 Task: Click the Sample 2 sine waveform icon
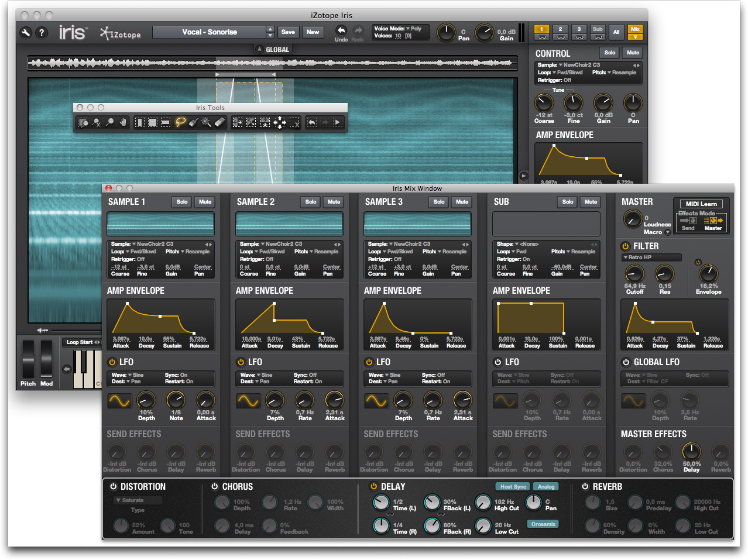click(248, 401)
